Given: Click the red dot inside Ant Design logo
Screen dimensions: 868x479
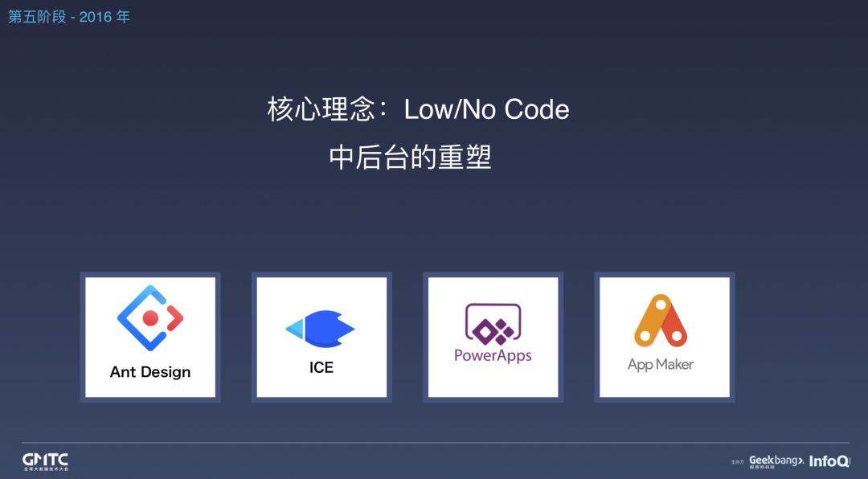Looking at the screenshot, I should (150, 317).
